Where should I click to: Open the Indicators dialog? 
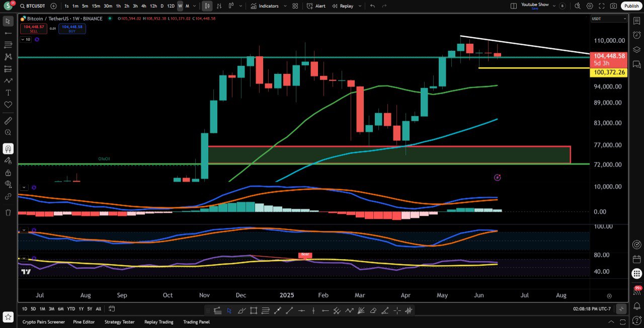coord(265,6)
